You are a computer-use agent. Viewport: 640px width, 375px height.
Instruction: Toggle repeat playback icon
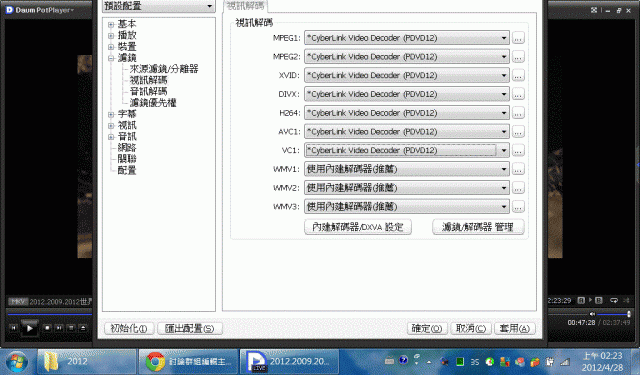coord(614,300)
